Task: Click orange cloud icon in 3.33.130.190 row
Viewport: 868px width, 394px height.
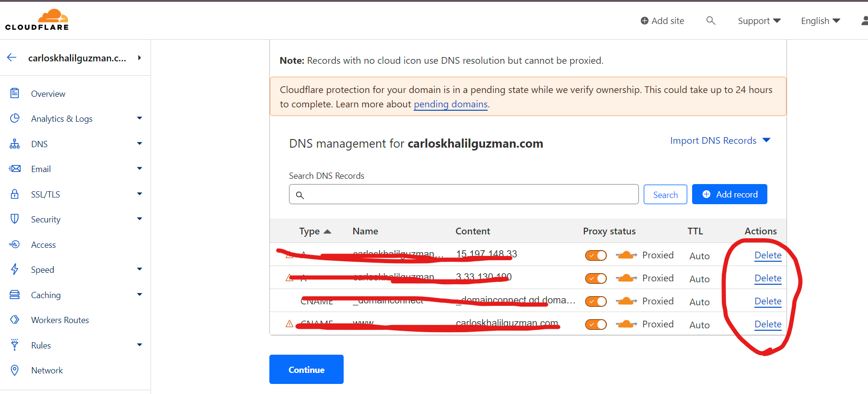Action: click(626, 278)
